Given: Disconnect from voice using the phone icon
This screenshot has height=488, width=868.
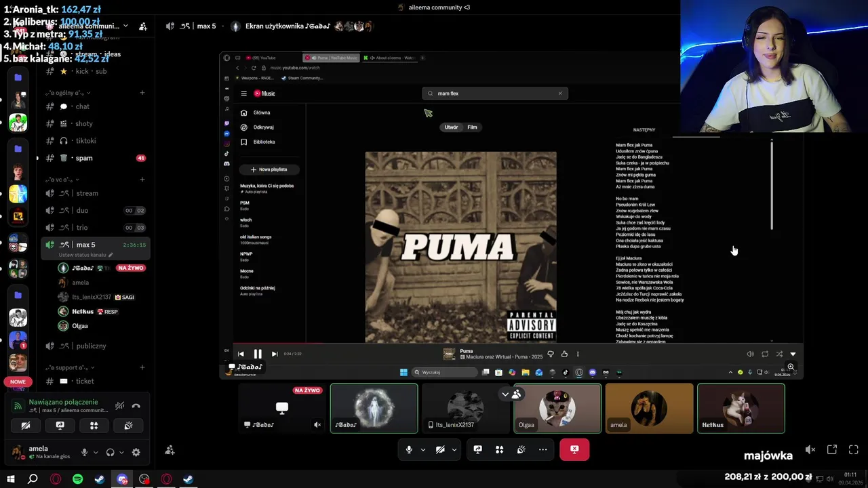Looking at the screenshot, I should [136, 406].
